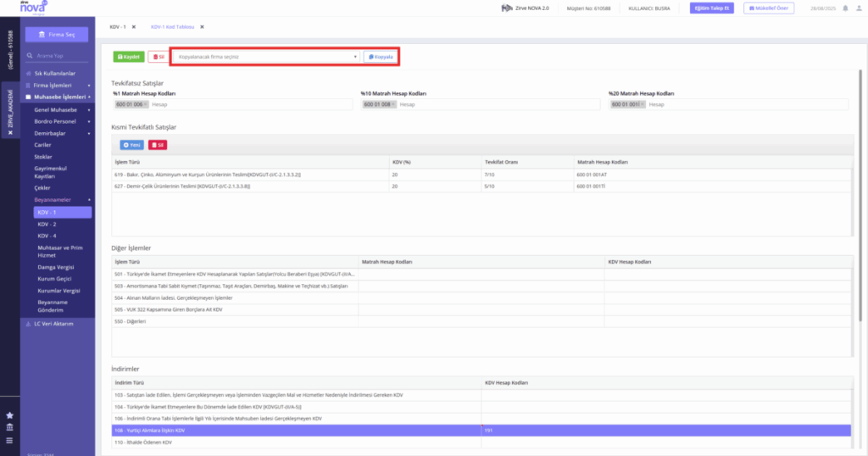Screen dimensions: 868x456
Task: Open the hamburger menu icon at bottom left
Action: 9,441
